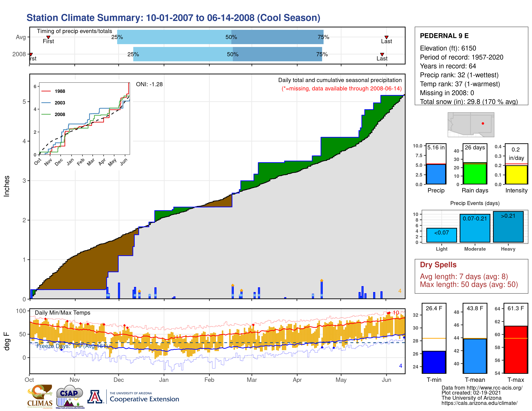Click the 2008 legend entry in inset
This screenshot has height=411, width=532.
[x=53, y=114]
